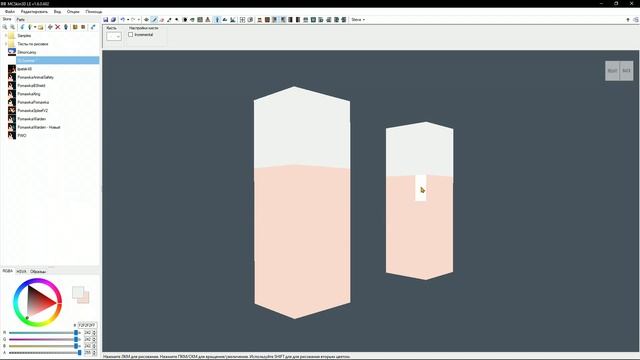
Task: Open the Опции menu
Action: tap(73, 11)
